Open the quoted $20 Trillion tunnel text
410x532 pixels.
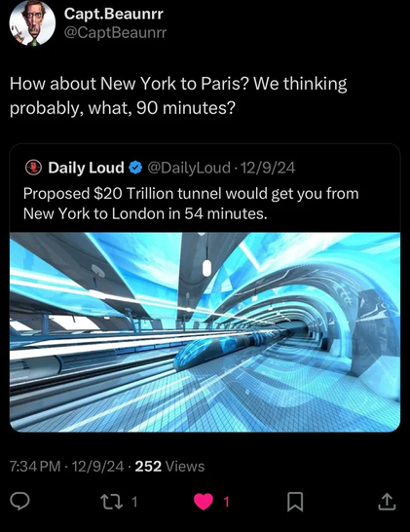click(191, 204)
